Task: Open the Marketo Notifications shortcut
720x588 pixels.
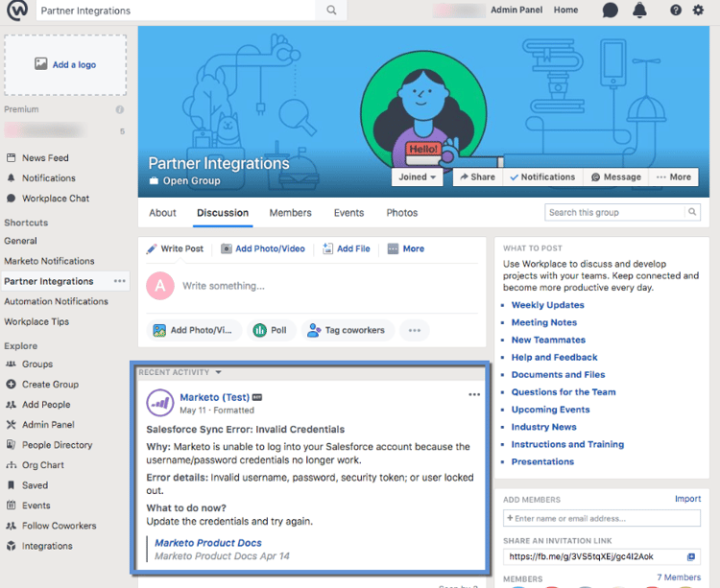Action: coord(49,261)
